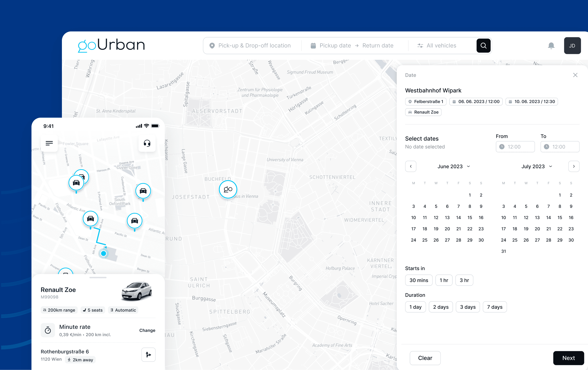
Task: Click the Clear button
Action: [x=425, y=358]
